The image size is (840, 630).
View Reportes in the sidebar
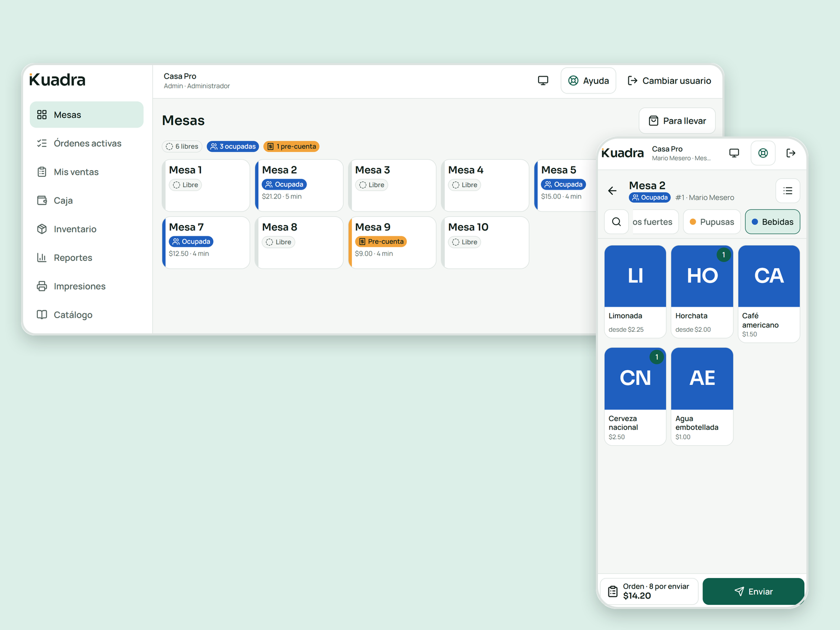pos(87,258)
